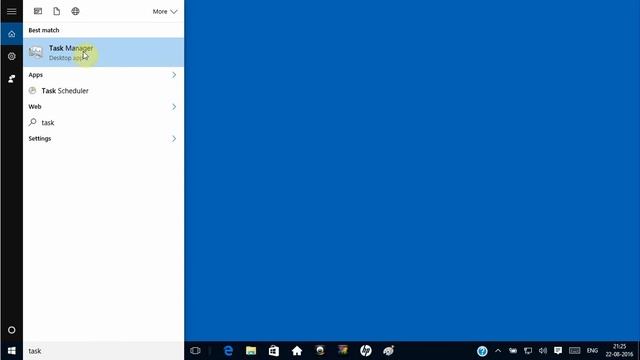Check the battery status icon
This screenshot has width=640, height=360.
pos(513,351)
